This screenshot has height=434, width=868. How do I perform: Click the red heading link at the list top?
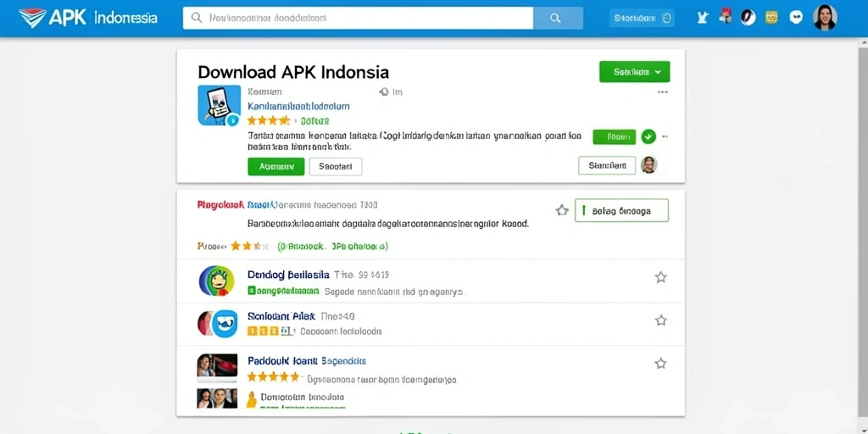click(220, 205)
